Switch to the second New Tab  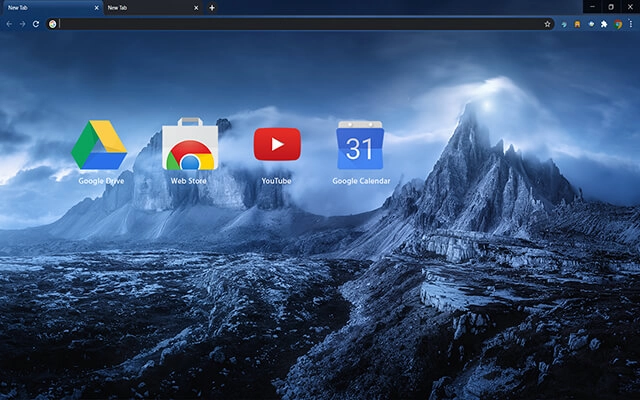[x=153, y=8]
